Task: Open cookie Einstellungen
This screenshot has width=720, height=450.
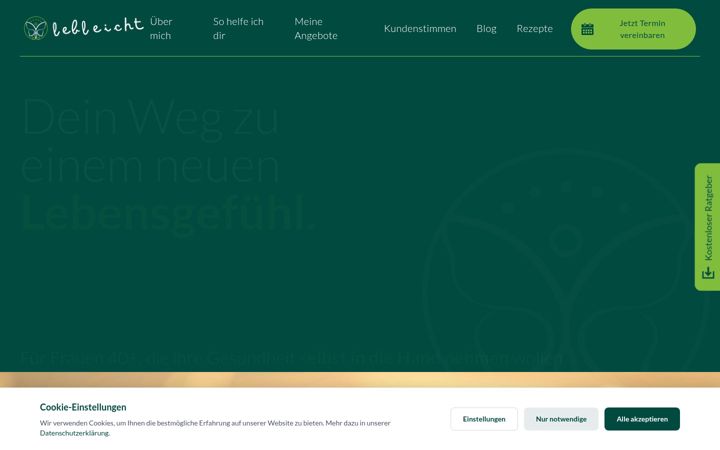Action: pyautogui.click(x=484, y=419)
